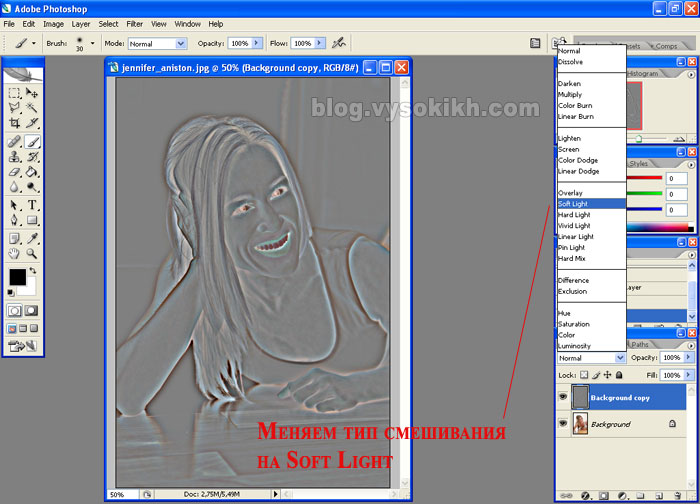The width and height of the screenshot is (700, 504).
Task: Select the Rectangle shape tool
Action: click(x=32, y=220)
